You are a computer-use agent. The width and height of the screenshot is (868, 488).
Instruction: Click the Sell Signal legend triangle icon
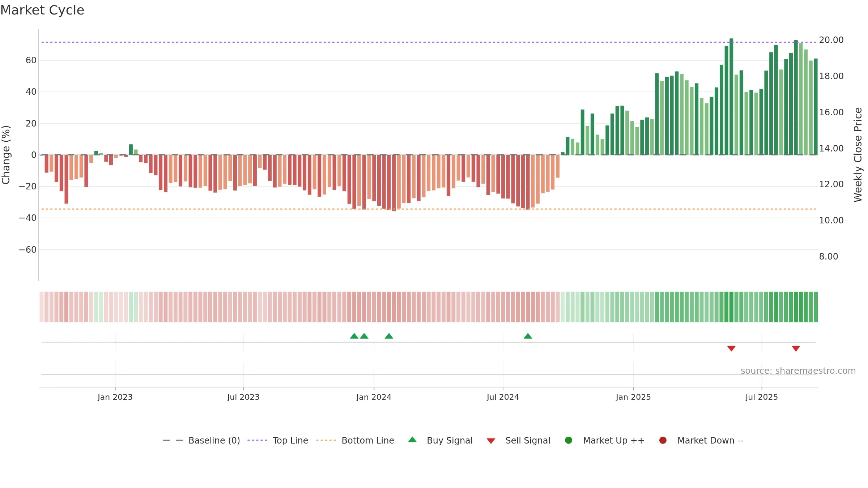point(491,441)
